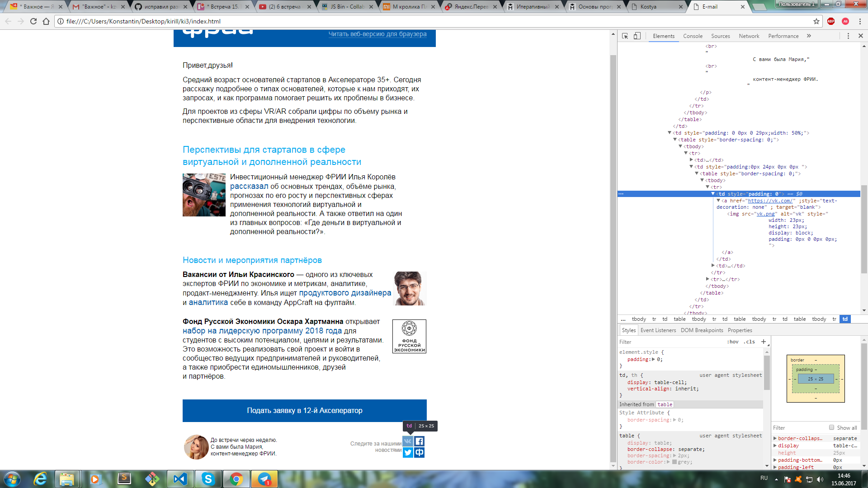Click the inherited-from table selector link
Viewport: 868px width, 488px height.
point(665,404)
